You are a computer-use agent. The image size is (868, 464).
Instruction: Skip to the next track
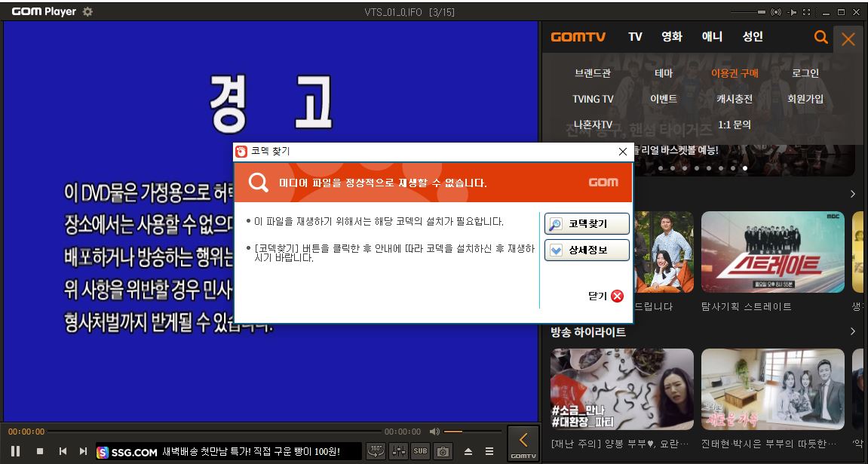coord(83,451)
